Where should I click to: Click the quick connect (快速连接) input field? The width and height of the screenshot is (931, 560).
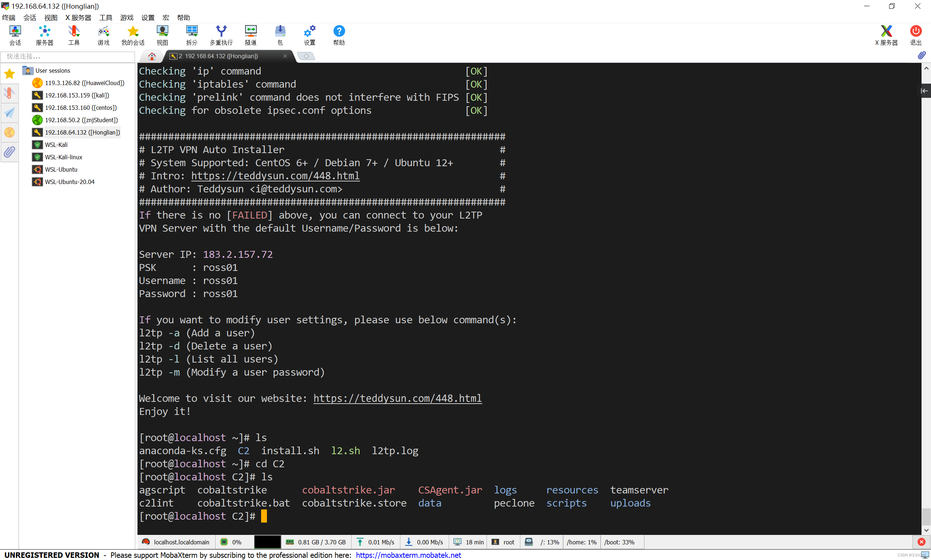(68, 57)
